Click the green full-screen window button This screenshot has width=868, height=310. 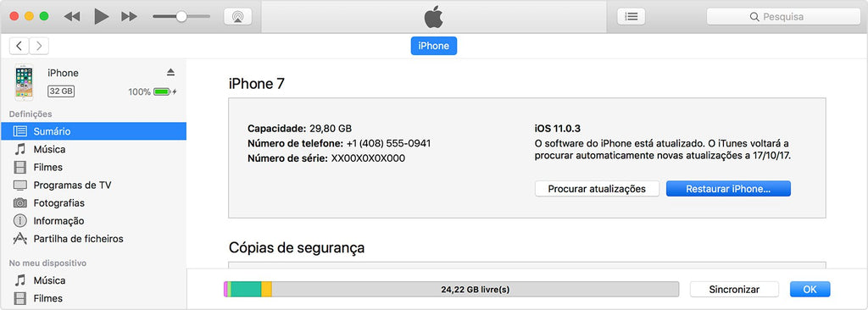(44, 16)
